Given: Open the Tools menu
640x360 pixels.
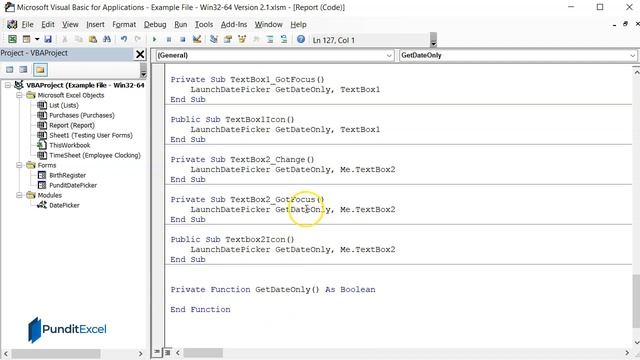Looking at the screenshot, I should [x=204, y=24].
